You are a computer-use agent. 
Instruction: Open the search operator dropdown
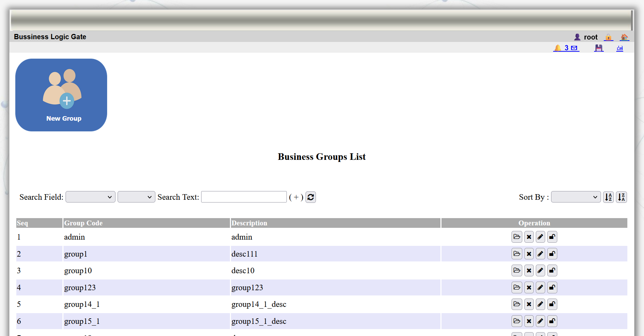click(136, 197)
